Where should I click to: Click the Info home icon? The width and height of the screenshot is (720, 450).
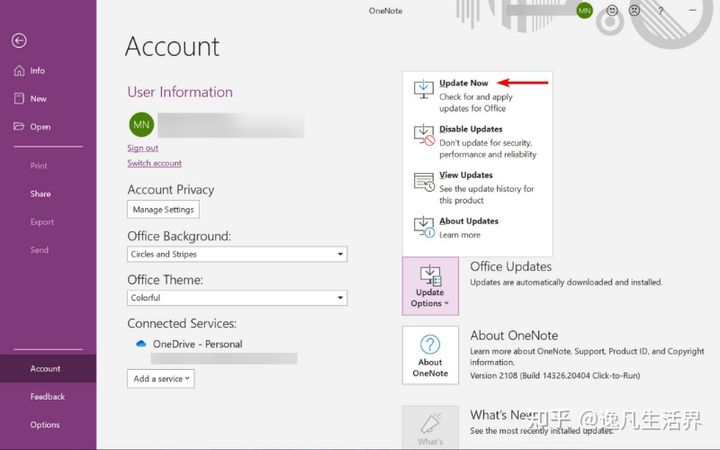point(19,70)
